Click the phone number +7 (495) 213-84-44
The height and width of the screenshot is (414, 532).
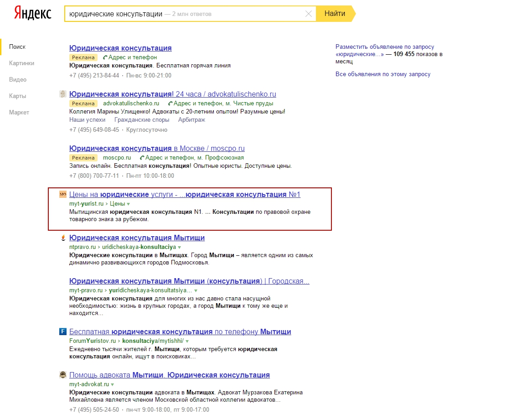click(x=94, y=75)
